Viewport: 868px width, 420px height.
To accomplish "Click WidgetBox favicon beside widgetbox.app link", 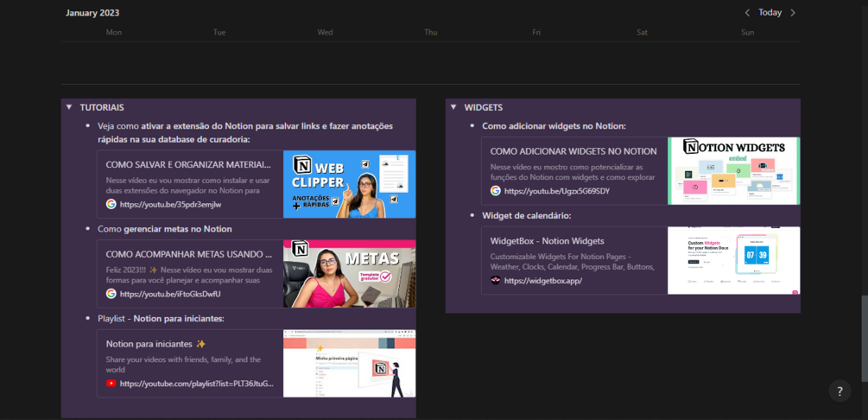I will [496, 280].
